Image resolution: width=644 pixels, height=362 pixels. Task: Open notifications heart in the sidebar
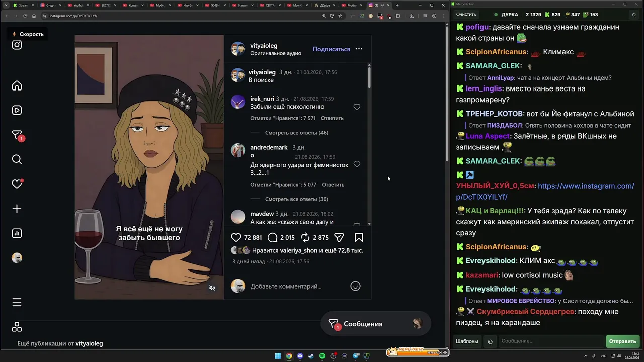click(17, 184)
